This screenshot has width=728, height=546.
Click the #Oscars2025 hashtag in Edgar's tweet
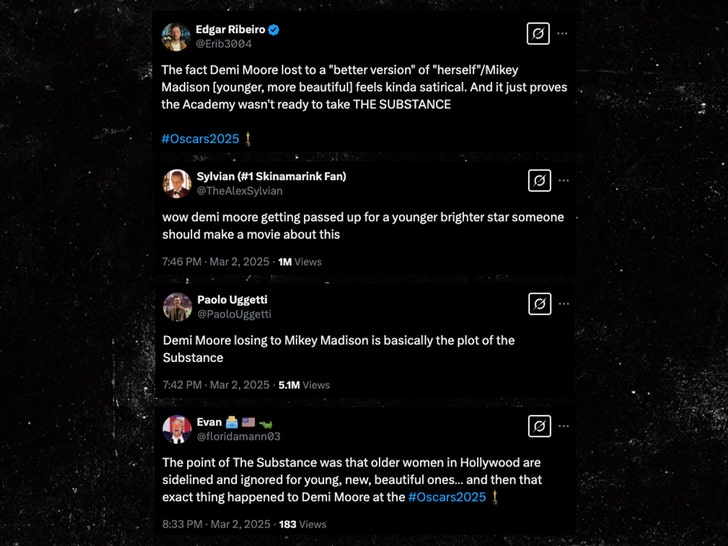200,138
